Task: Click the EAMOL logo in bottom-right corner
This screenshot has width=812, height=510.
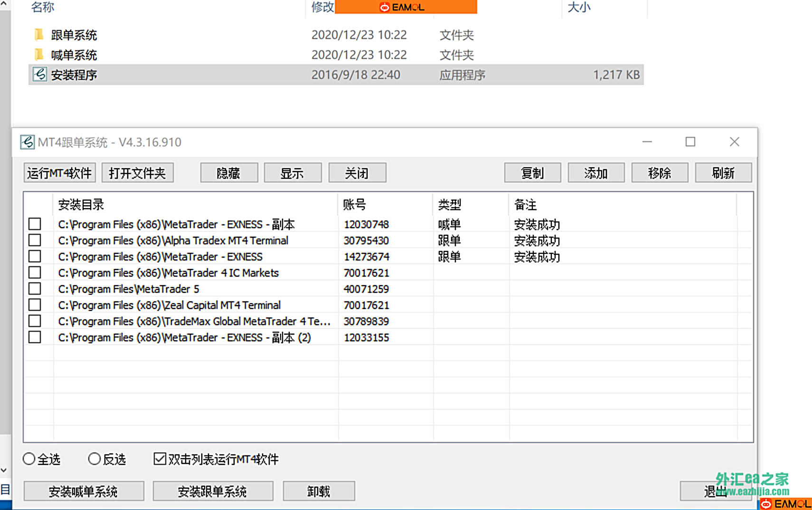Action: coord(786,504)
